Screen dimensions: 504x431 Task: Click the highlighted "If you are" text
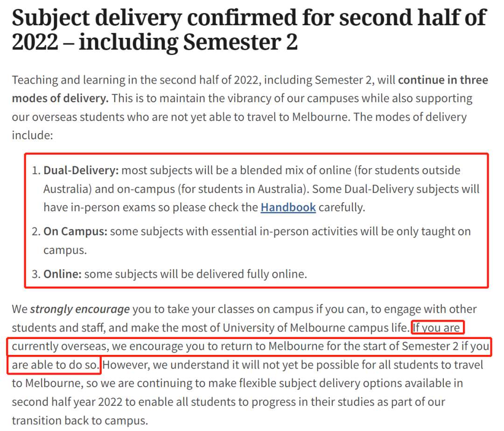coord(436,328)
